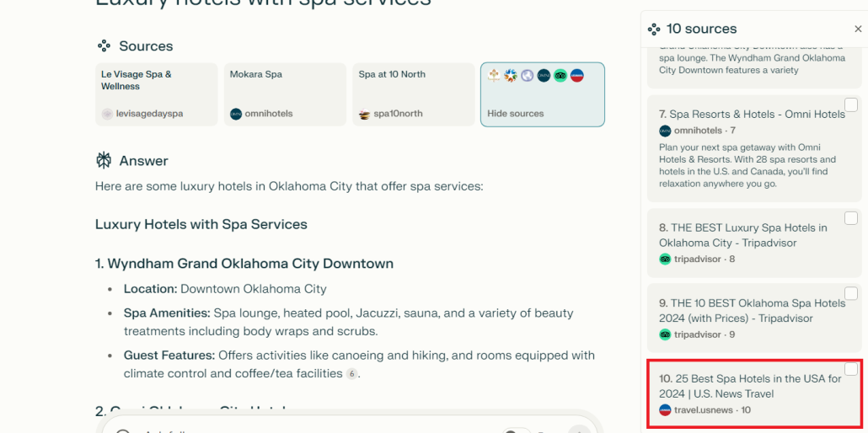Click the tripadvisor owl icon in Hide sources card
868x433 pixels.
(x=560, y=75)
